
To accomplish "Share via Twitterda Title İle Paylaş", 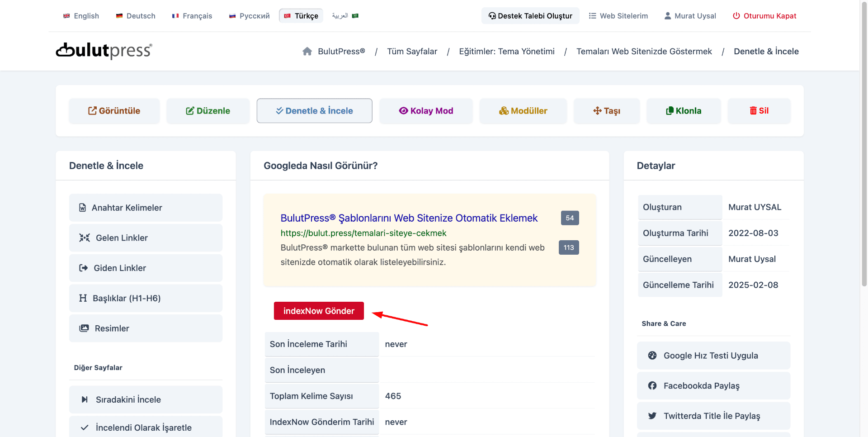I will tap(713, 416).
